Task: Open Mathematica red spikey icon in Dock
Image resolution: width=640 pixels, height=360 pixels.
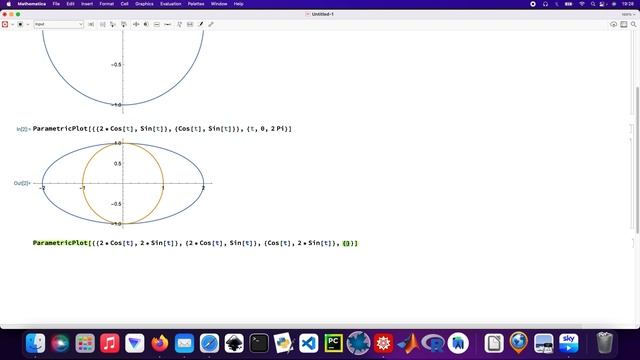Action: tap(383, 343)
